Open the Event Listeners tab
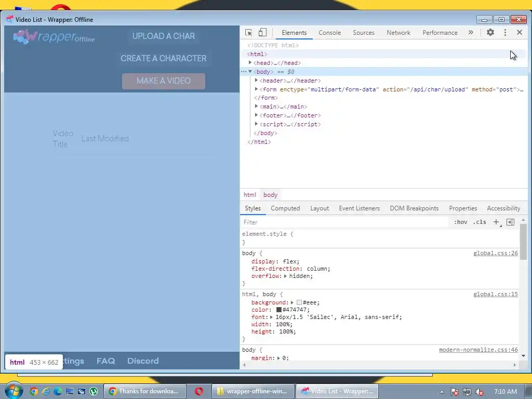The image size is (532, 399). (359, 208)
